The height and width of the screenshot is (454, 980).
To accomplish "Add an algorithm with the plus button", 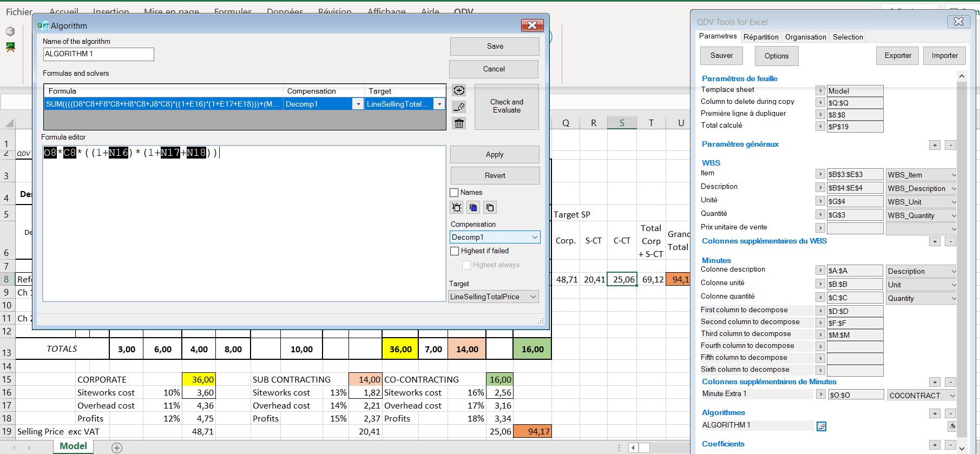I will pyautogui.click(x=935, y=413).
